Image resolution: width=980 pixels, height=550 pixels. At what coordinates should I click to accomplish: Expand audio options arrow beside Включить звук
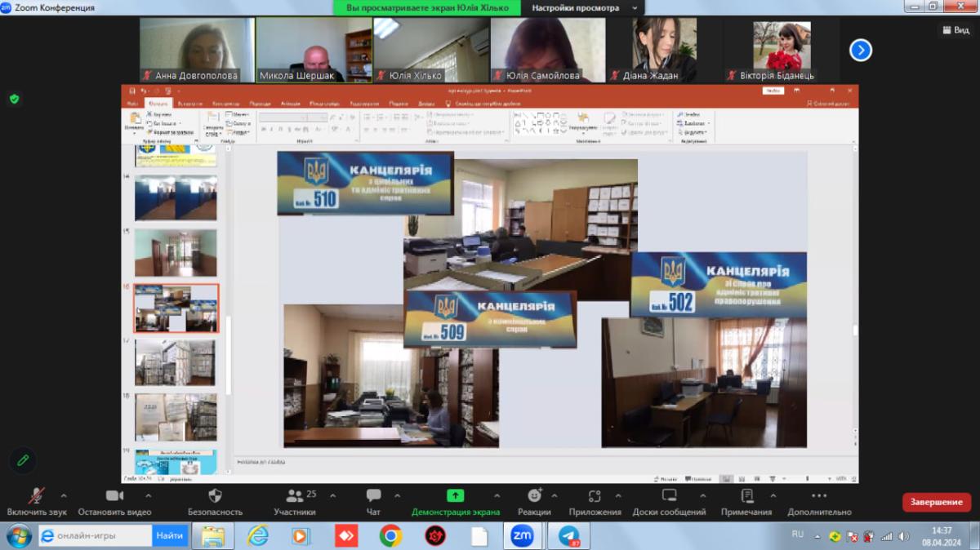click(64, 495)
